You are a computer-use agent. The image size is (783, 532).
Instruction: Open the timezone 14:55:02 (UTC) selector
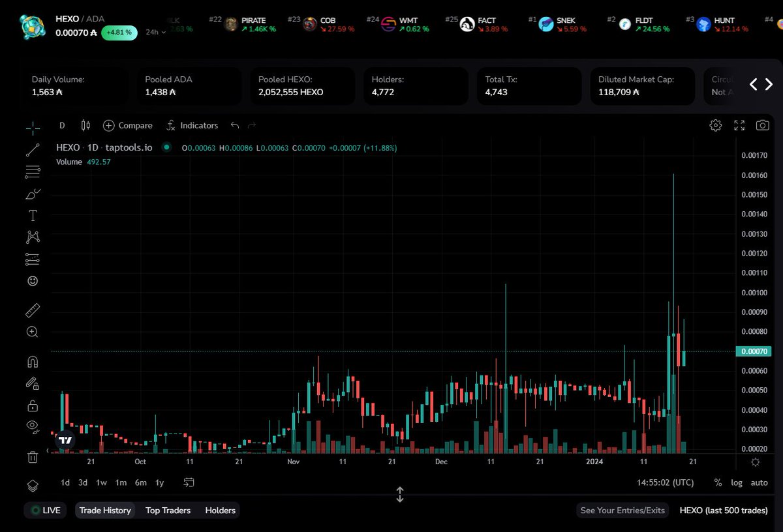click(666, 482)
